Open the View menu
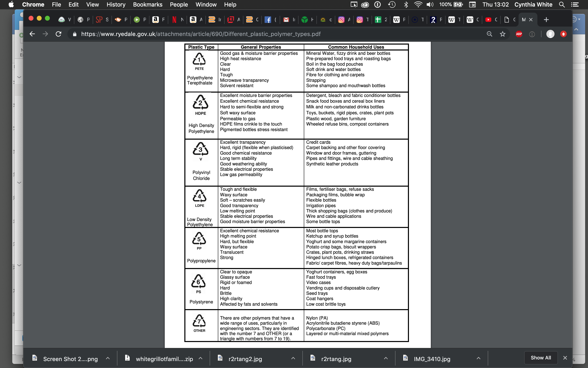Viewport: 588px width, 368px height. [x=92, y=4]
